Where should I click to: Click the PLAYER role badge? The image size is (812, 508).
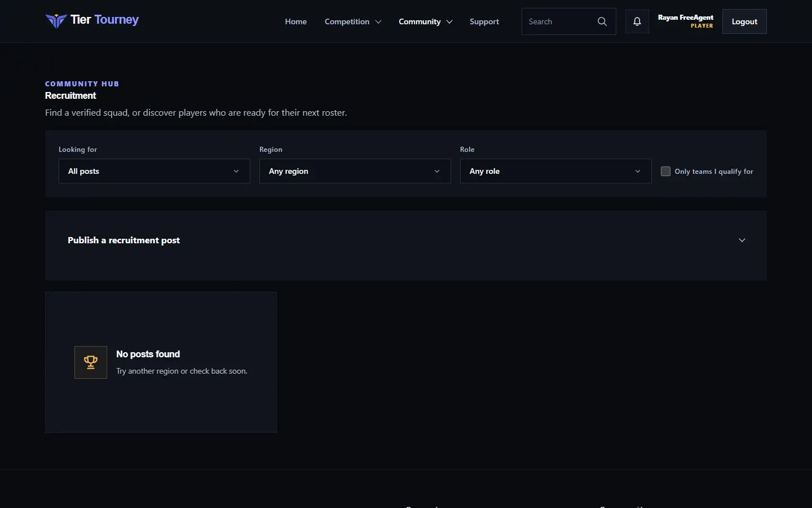(x=702, y=26)
